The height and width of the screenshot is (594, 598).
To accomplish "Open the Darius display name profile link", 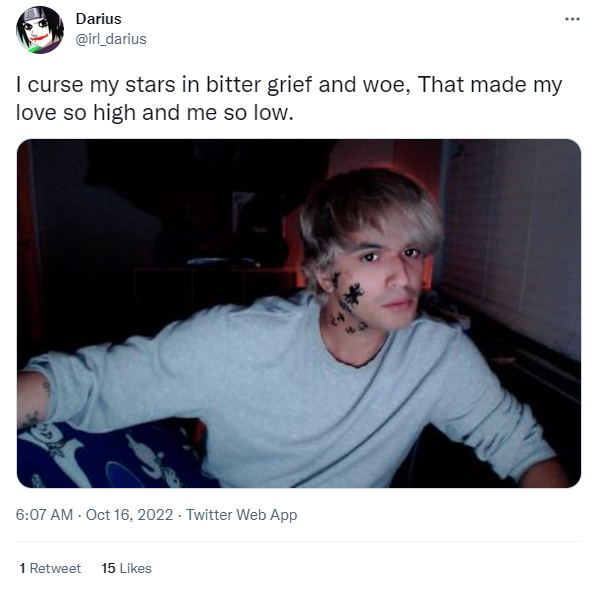I will pyautogui.click(x=98, y=19).
